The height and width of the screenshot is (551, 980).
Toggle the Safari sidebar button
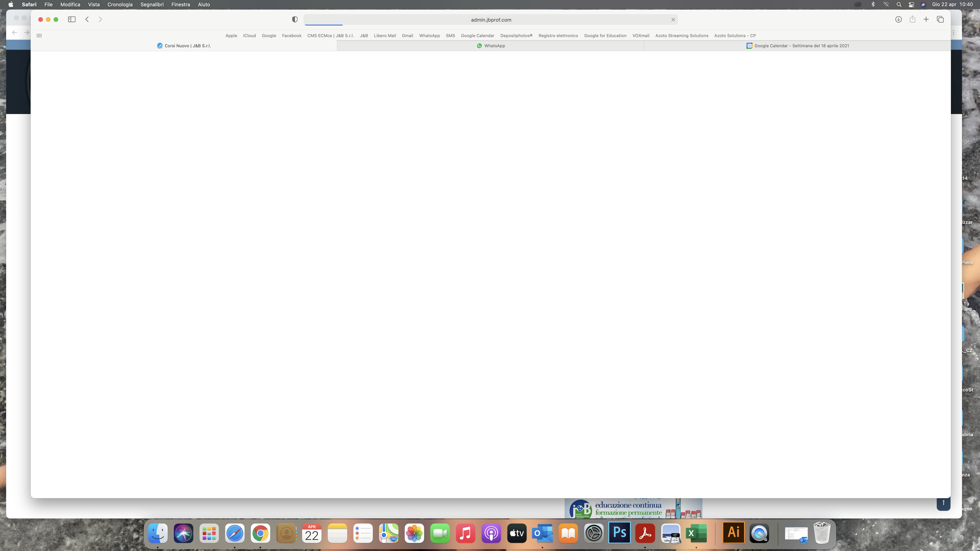tap(72, 19)
